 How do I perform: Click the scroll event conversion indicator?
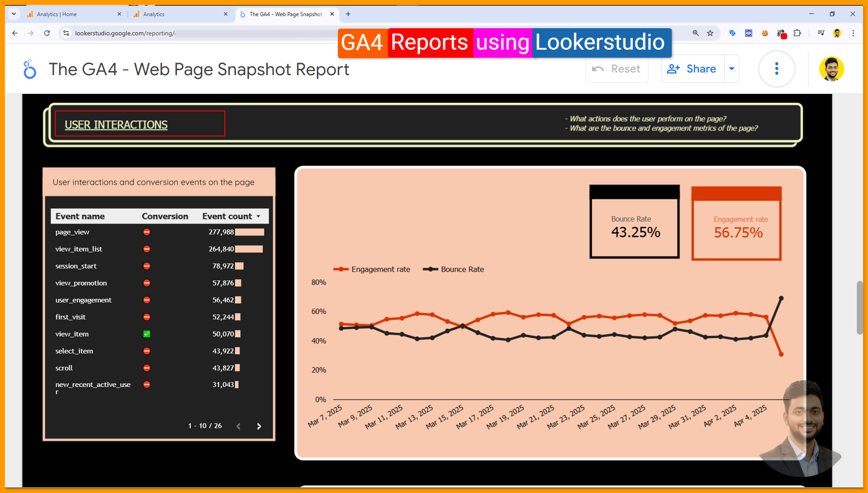coord(147,368)
